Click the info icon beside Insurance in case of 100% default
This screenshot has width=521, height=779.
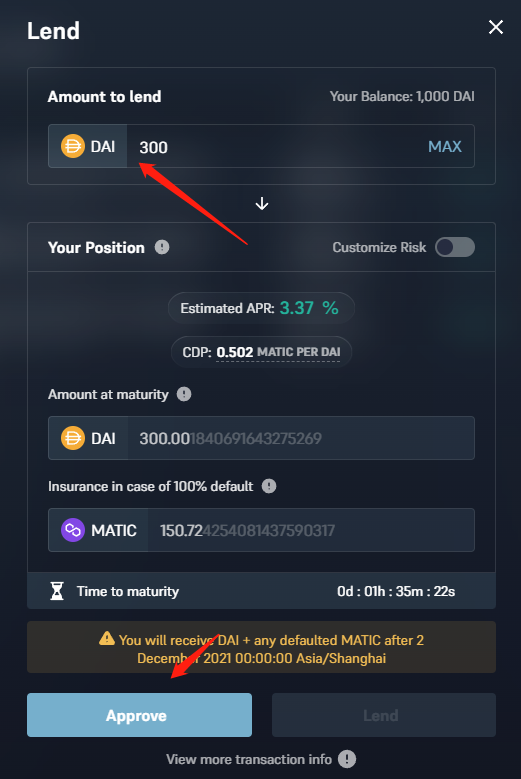[x=269, y=486]
